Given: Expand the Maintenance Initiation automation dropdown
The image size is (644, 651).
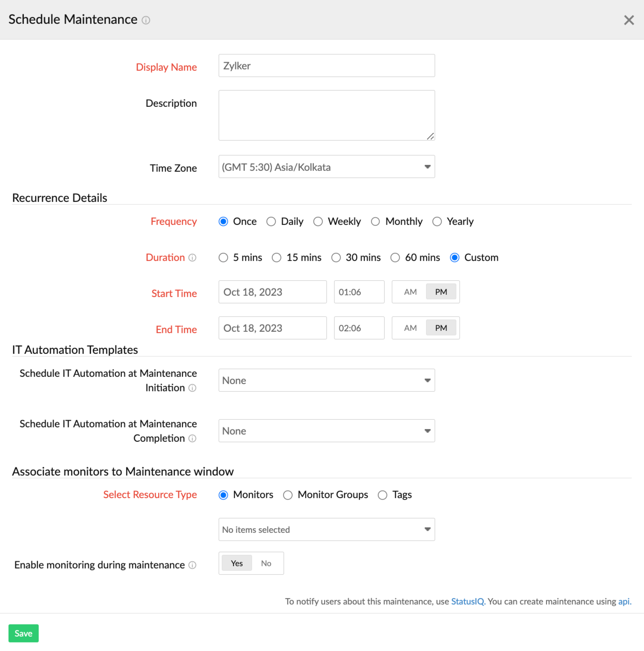Looking at the screenshot, I should click(x=327, y=381).
